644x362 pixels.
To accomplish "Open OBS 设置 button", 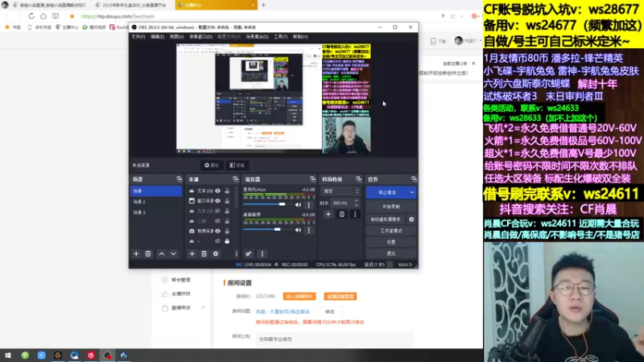I will pyautogui.click(x=391, y=242).
